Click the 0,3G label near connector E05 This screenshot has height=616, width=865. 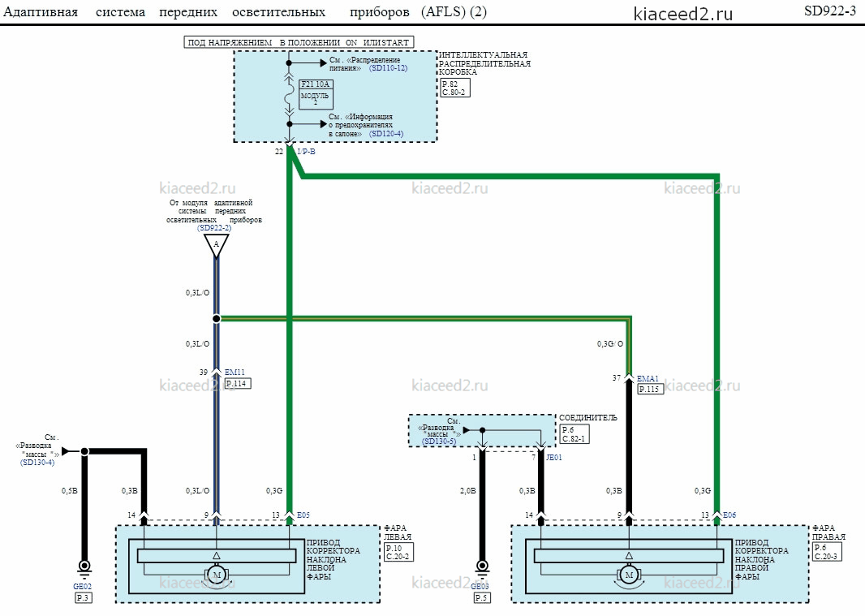coord(274,491)
